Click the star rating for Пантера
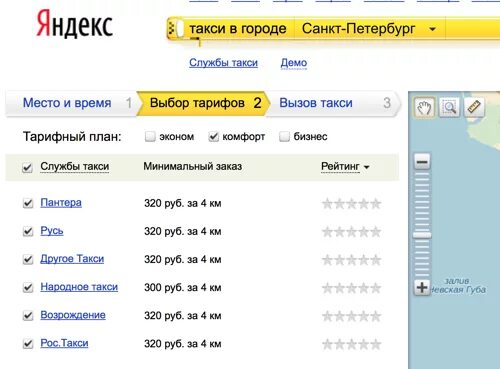This screenshot has height=369, width=500. 351,203
